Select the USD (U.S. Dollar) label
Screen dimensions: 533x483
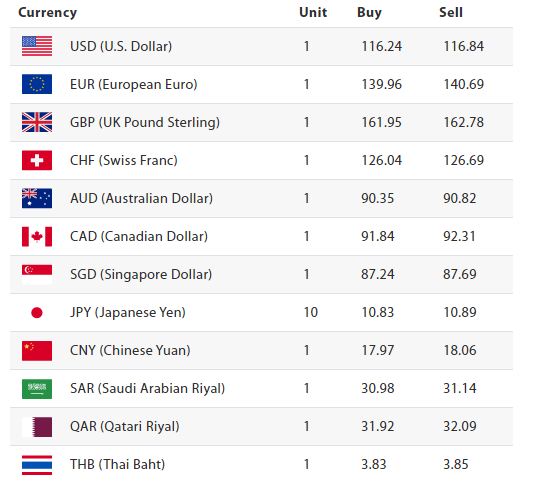[121, 46]
